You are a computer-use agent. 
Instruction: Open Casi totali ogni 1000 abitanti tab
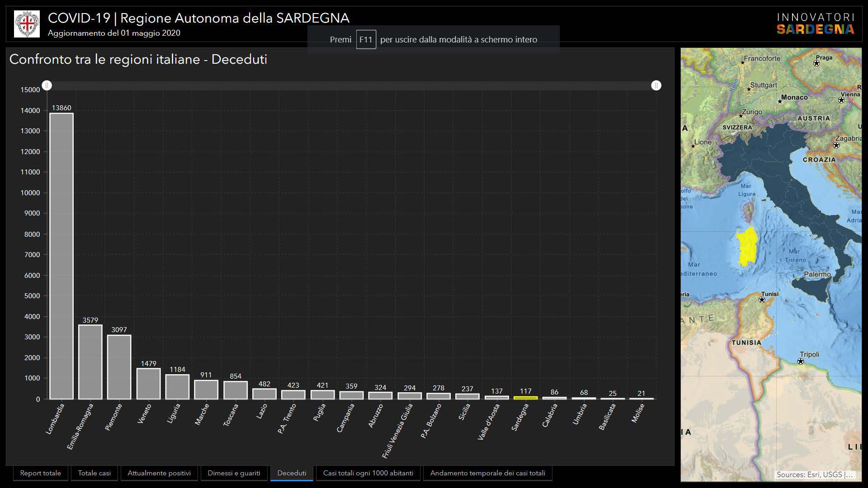(x=368, y=473)
